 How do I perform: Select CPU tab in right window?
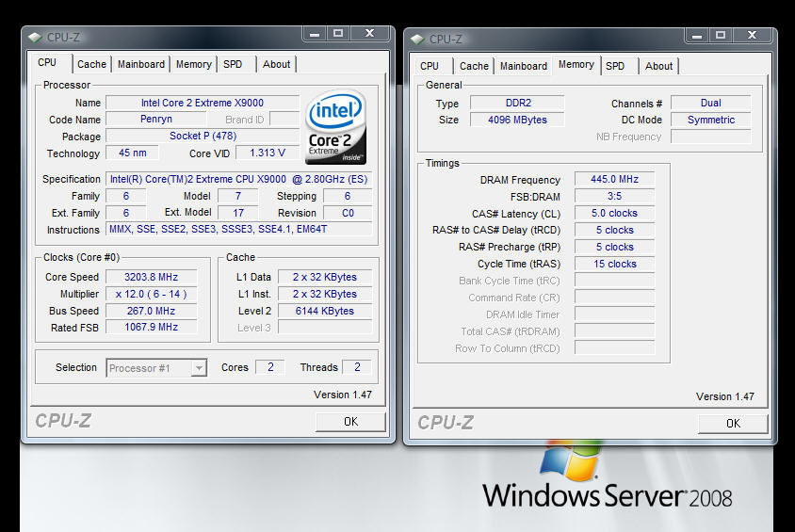tap(430, 66)
